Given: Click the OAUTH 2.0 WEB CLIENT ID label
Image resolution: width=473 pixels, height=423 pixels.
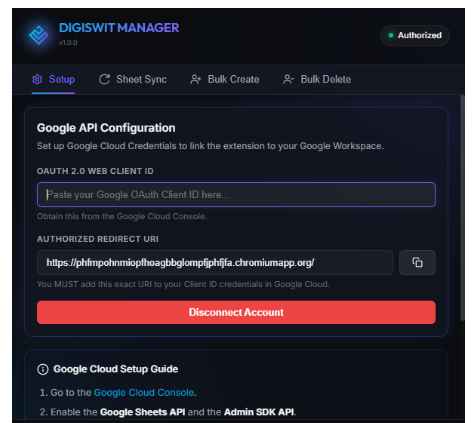Looking at the screenshot, I should click(x=95, y=171).
